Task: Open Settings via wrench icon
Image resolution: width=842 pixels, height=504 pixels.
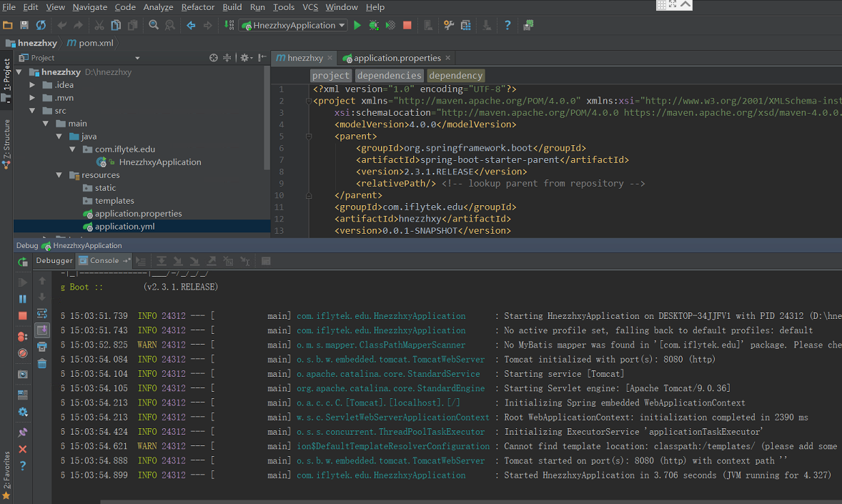Action: (449, 25)
